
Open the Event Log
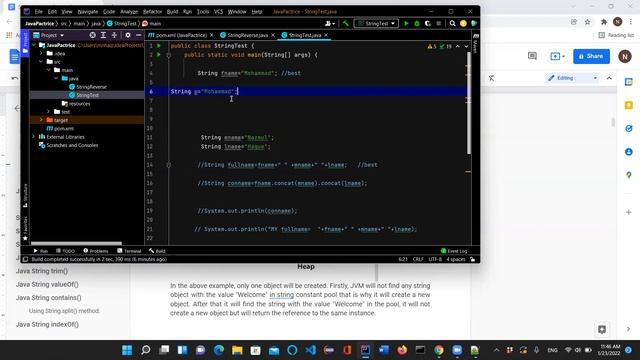454,251
